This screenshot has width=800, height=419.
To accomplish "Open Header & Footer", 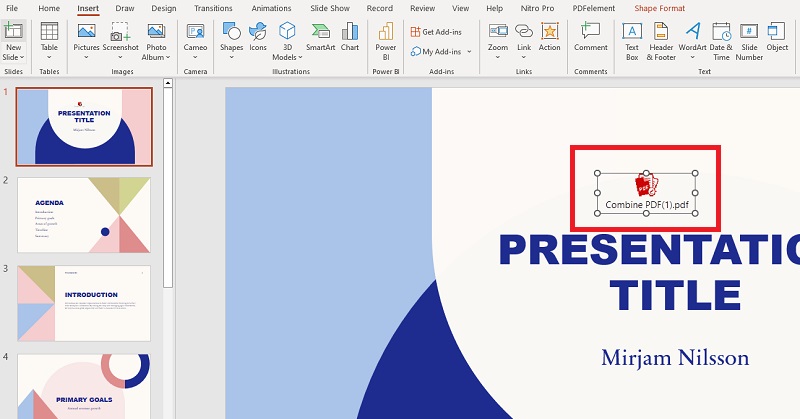I will pos(661,42).
